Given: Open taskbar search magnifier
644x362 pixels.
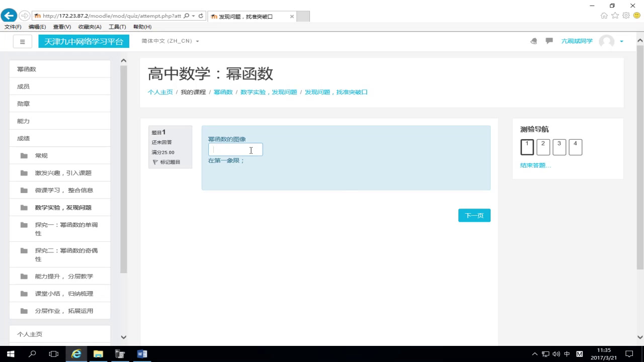Looking at the screenshot, I should coord(32,354).
